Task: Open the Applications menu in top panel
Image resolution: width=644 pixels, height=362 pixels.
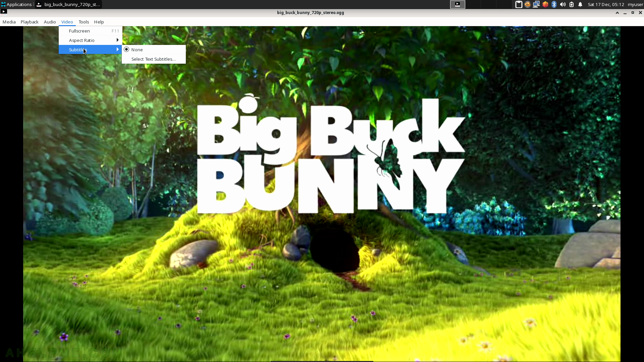Action: tap(17, 4)
